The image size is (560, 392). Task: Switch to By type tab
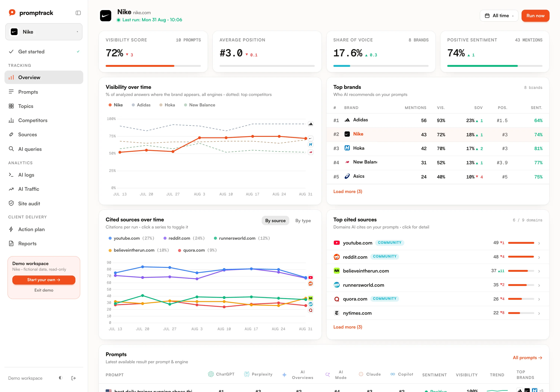coord(303,220)
